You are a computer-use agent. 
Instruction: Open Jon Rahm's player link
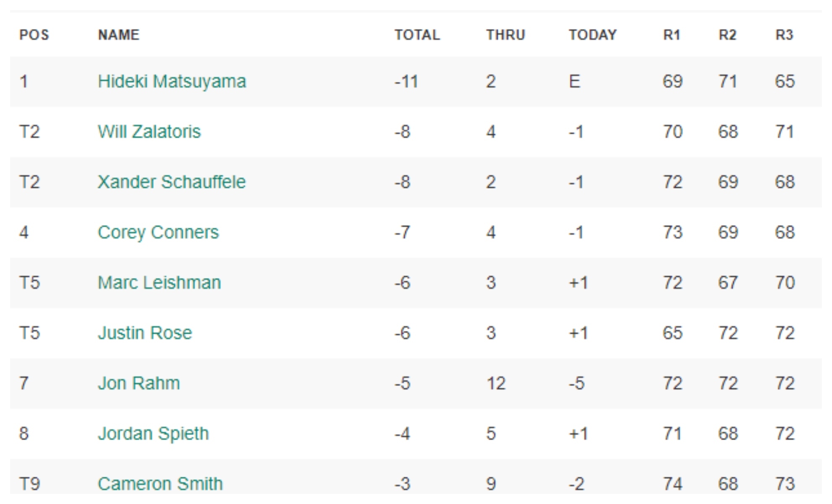pyautogui.click(x=139, y=383)
